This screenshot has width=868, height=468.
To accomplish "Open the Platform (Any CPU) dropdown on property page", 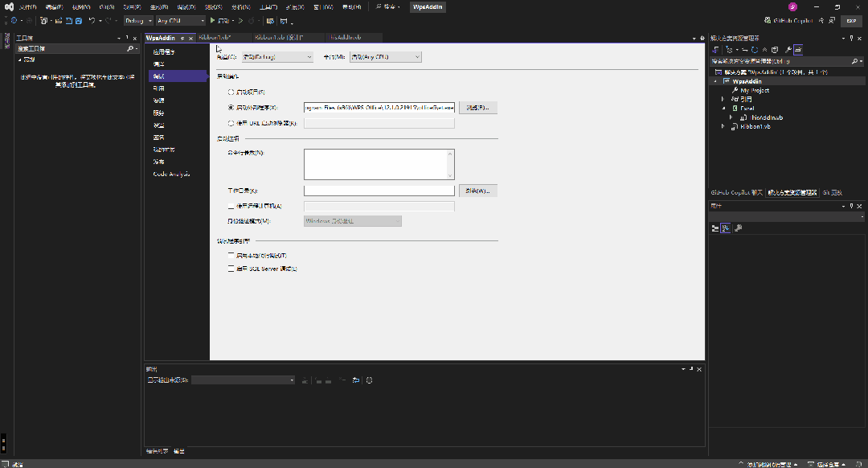I will coord(385,57).
